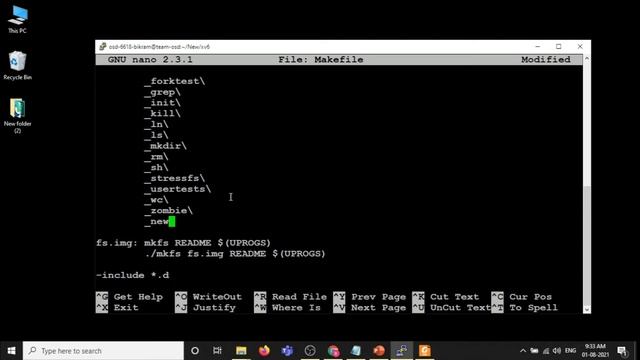Switch the ENG input language indicator
Viewport: 640px width, 360px height.
570,351
